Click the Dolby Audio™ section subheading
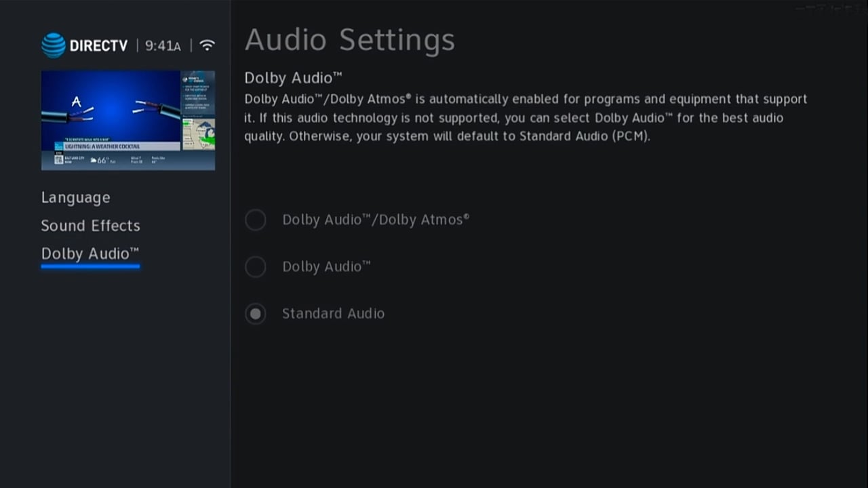The image size is (868, 488). point(293,77)
